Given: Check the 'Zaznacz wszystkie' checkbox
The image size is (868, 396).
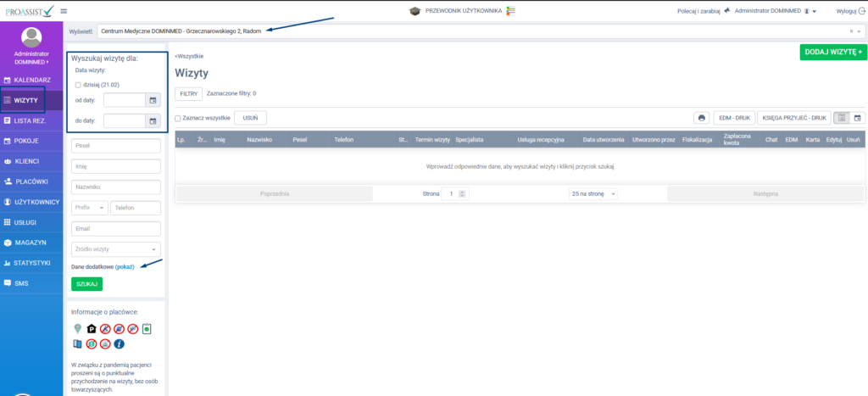Looking at the screenshot, I should pos(178,118).
